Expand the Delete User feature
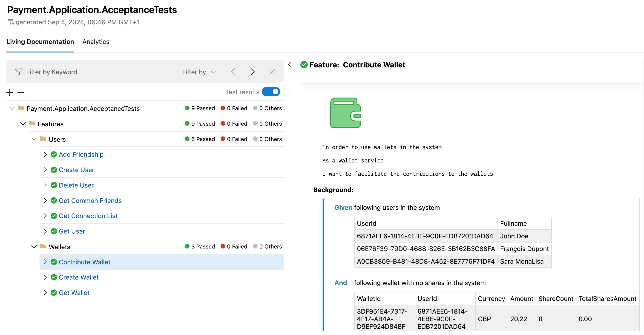 (x=45, y=185)
